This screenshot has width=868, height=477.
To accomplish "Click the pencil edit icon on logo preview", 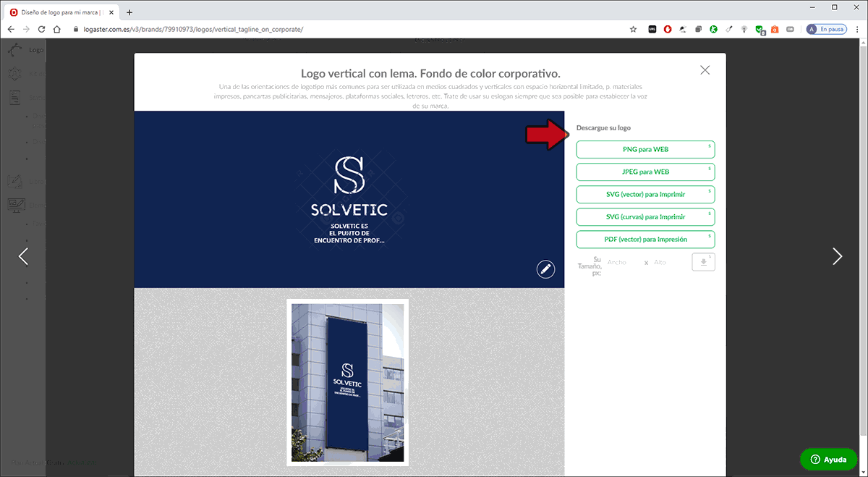I will click(545, 269).
